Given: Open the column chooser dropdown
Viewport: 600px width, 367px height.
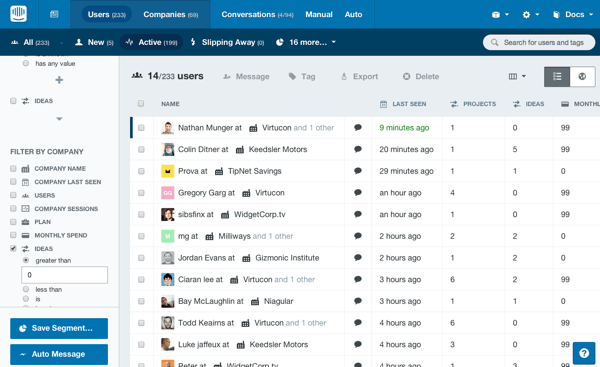Looking at the screenshot, I should click(x=517, y=77).
